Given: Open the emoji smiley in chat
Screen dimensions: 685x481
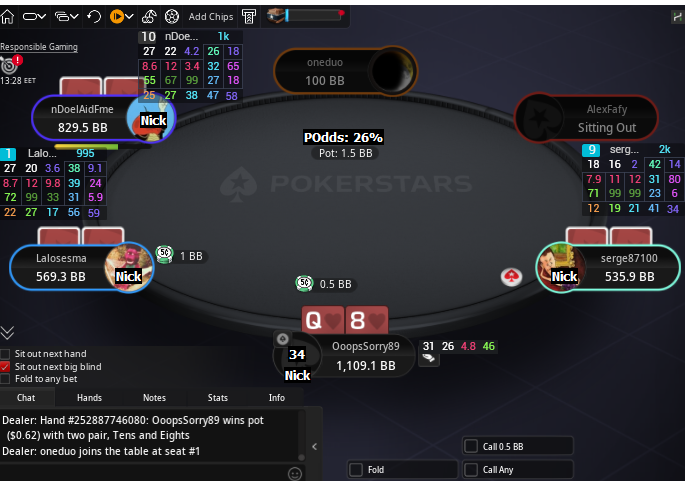Looking at the screenshot, I should tap(295, 474).
